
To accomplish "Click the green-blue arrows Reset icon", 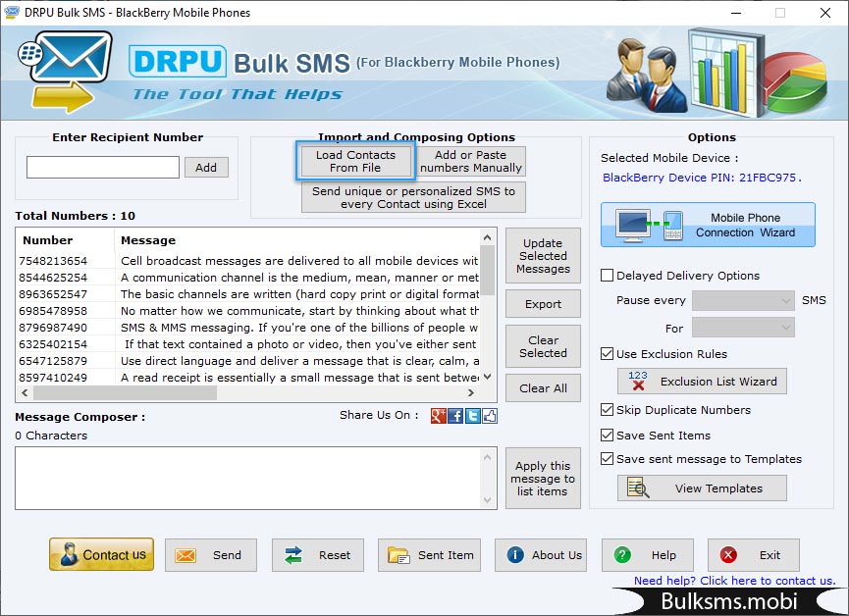I will [292, 555].
